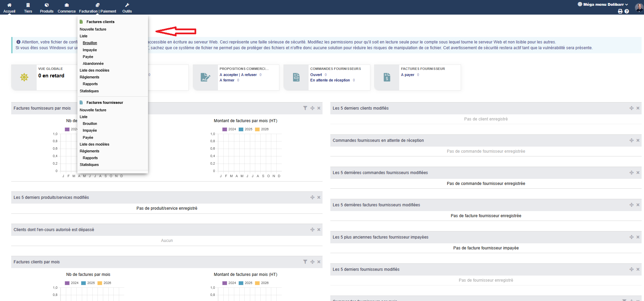644x301 pixels.
Task: Open the user avatar menu
Action: [639, 7]
